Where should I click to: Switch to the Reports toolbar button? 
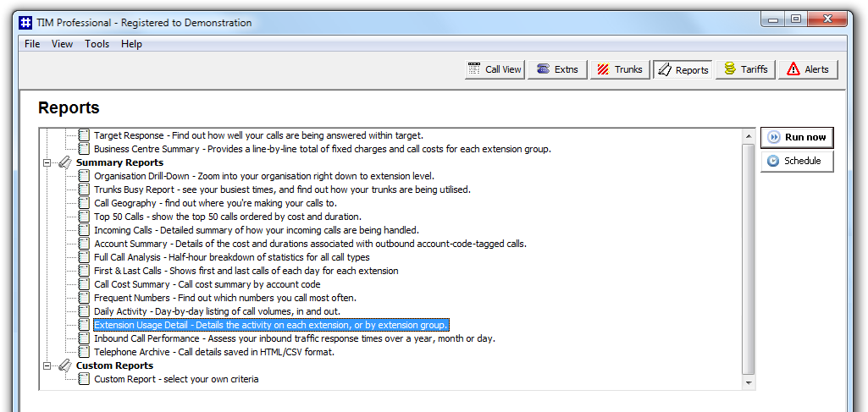[683, 69]
